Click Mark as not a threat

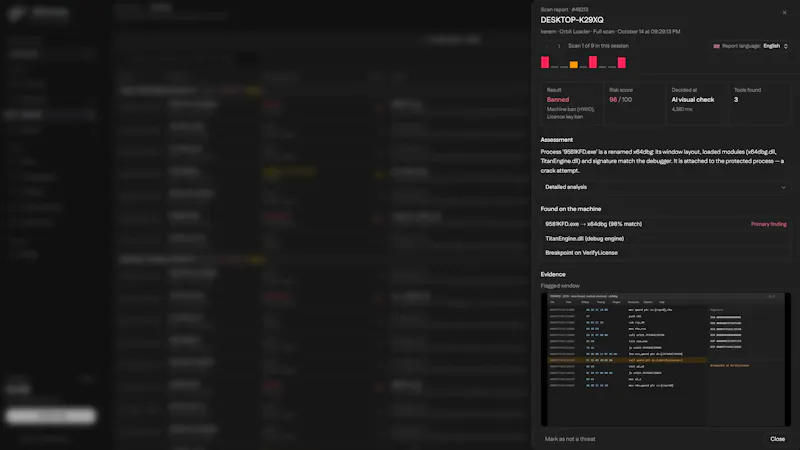(x=570, y=439)
